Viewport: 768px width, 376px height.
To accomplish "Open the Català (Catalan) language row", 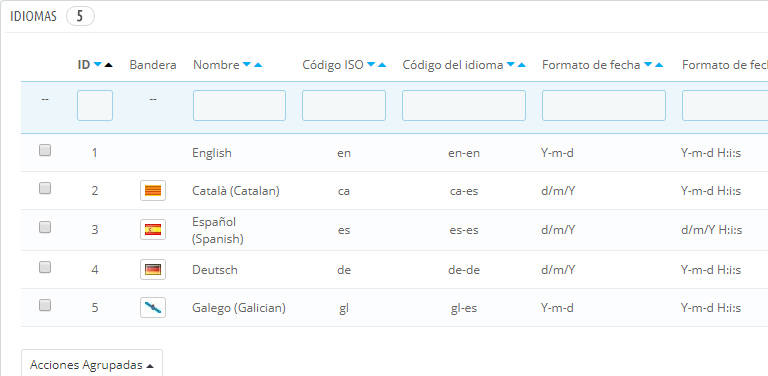I will click(236, 191).
